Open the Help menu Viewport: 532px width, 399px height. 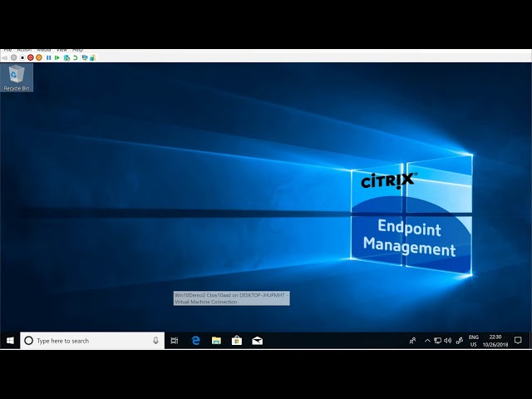click(77, 50)
